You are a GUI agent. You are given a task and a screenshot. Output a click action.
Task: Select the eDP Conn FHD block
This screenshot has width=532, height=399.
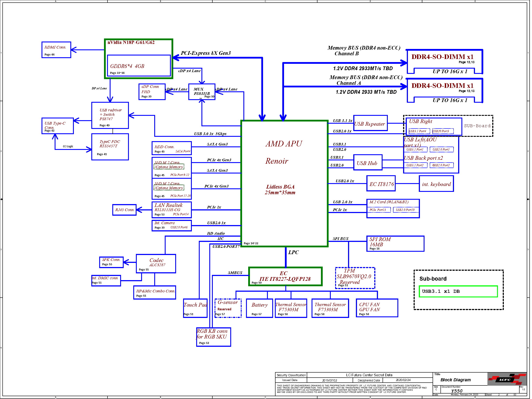(x=152, y=92)
